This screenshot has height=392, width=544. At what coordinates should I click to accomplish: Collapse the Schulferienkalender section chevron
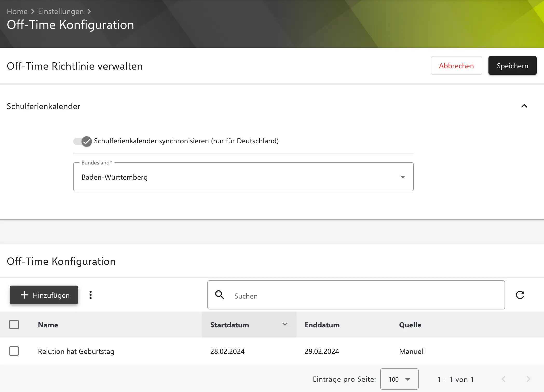pyautogui.click(x=524, y=106)
